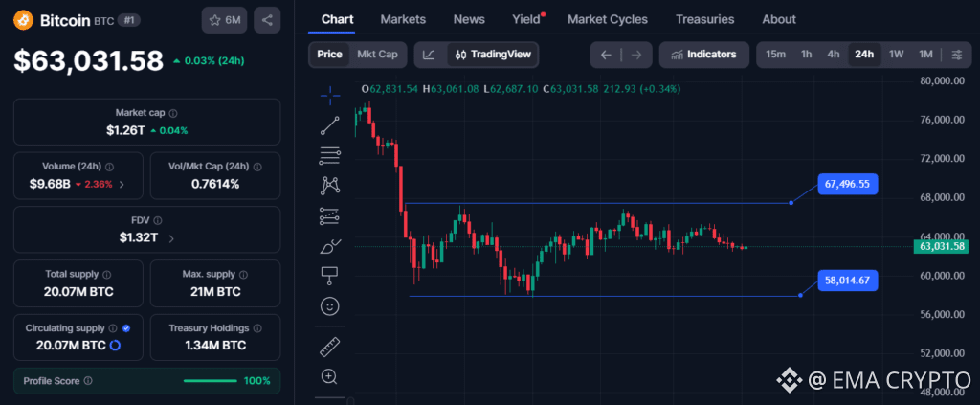
Task: Open the News tab
Action: point(469,19)
